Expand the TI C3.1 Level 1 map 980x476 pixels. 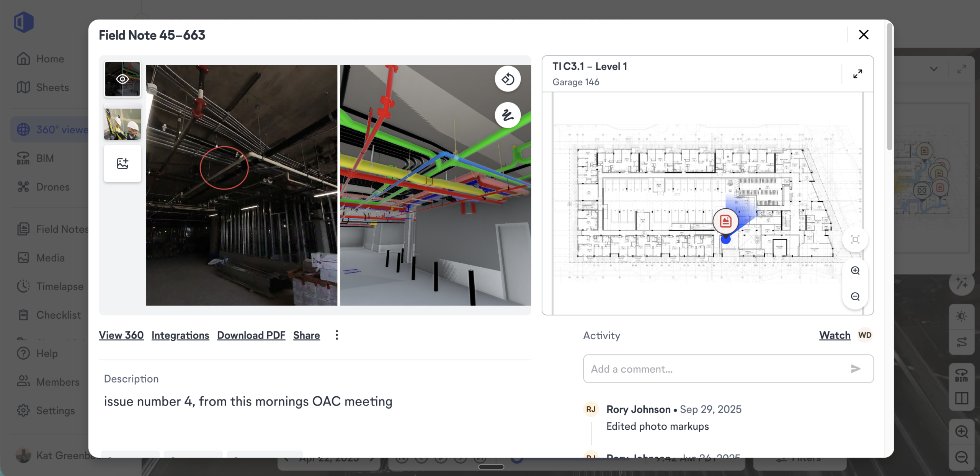[x=858, y=74]
